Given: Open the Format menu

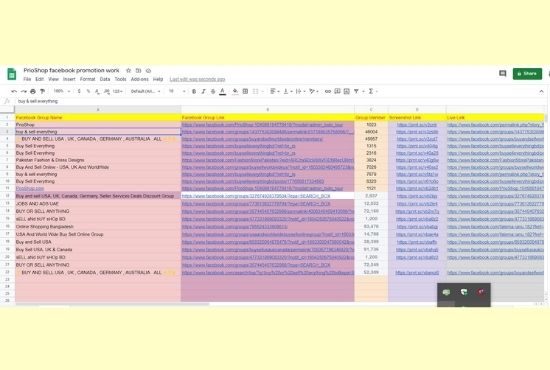Looking at the screenshot, I should point(87,79).
